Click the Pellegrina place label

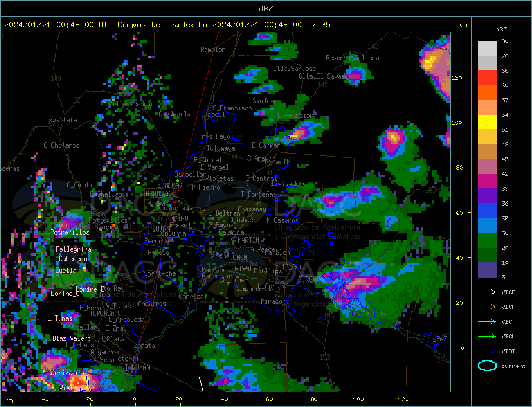pos(74,249)
